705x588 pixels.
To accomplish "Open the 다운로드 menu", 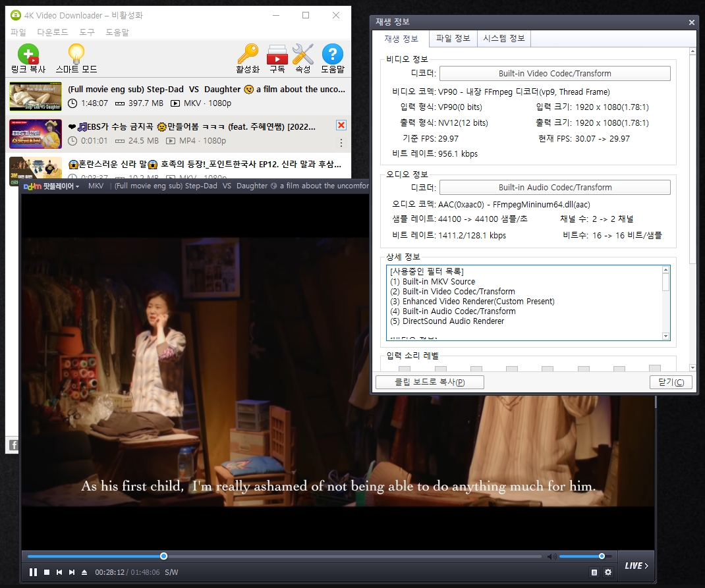I will click(x=53, y=32).
